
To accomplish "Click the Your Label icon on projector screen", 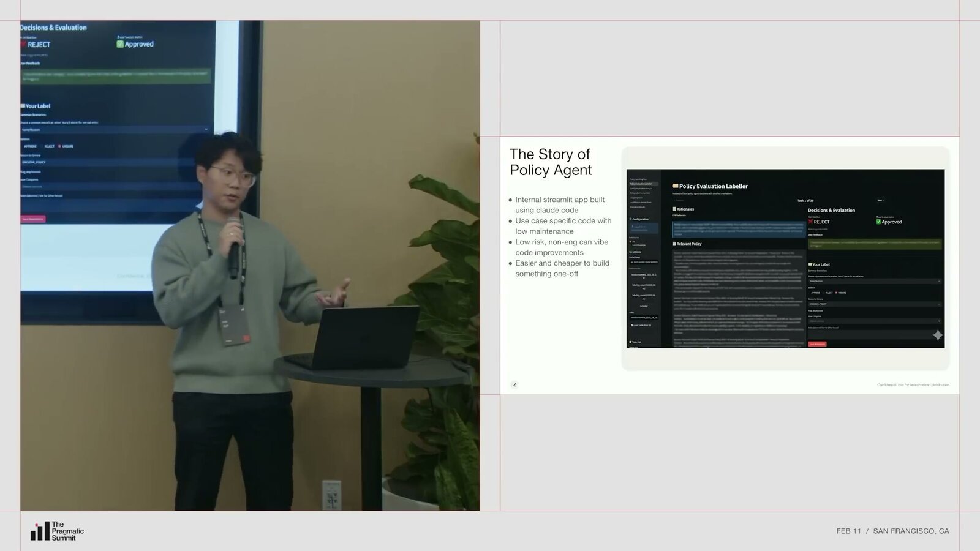I will click(x=23, y=106).
